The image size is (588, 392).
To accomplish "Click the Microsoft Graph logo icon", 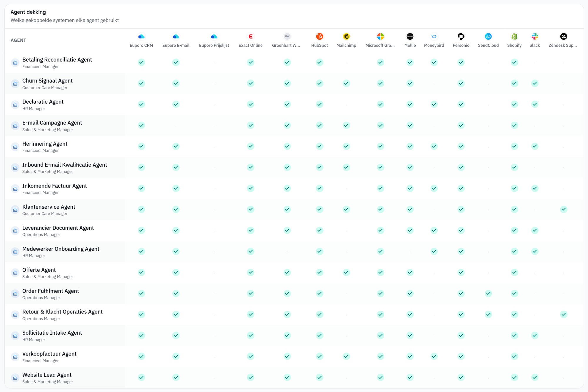I will point(380,36).
